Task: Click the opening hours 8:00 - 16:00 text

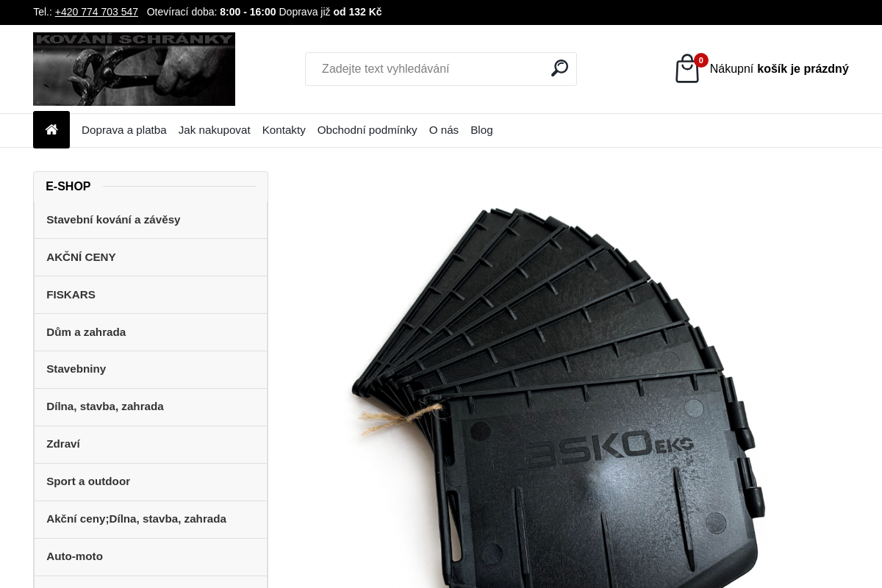Action: point(248,12)
